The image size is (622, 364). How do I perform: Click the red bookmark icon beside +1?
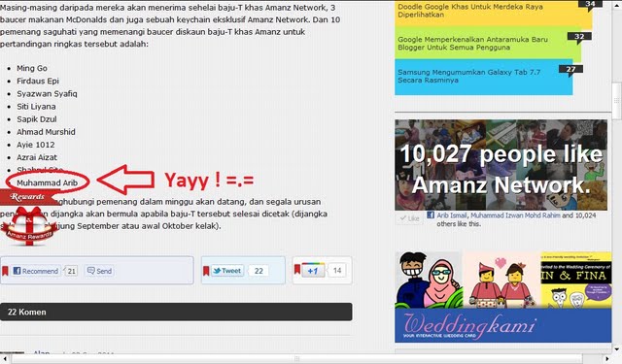pyautogui.click(x=297, y=269)
